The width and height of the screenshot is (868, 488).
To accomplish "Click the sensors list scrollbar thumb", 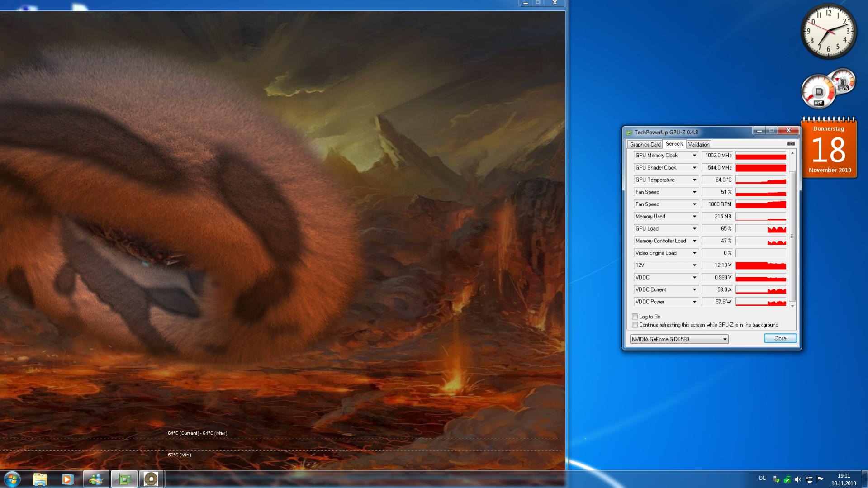I will pyautogui.click(x=792, y=236).
